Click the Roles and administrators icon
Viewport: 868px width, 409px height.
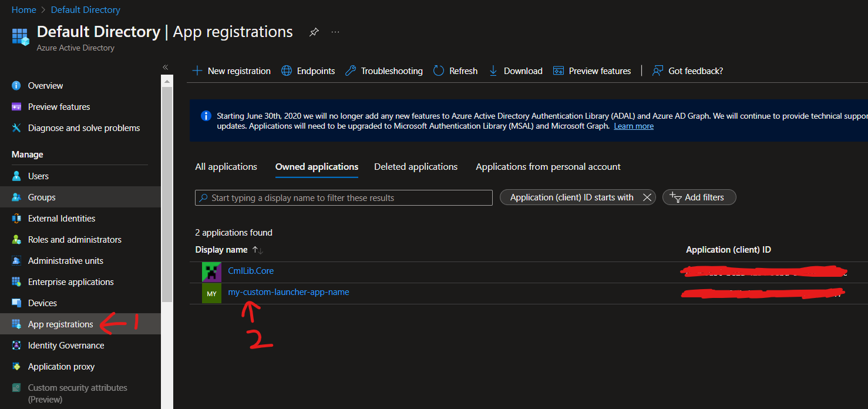pos(16,240)
